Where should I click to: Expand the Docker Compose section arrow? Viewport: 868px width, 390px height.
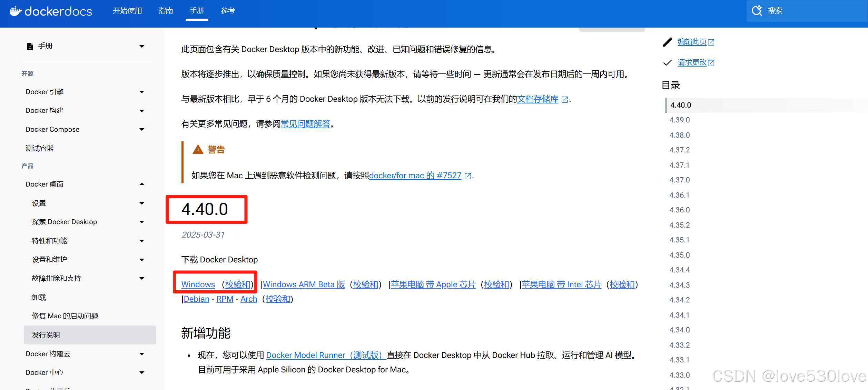(142, 129)
